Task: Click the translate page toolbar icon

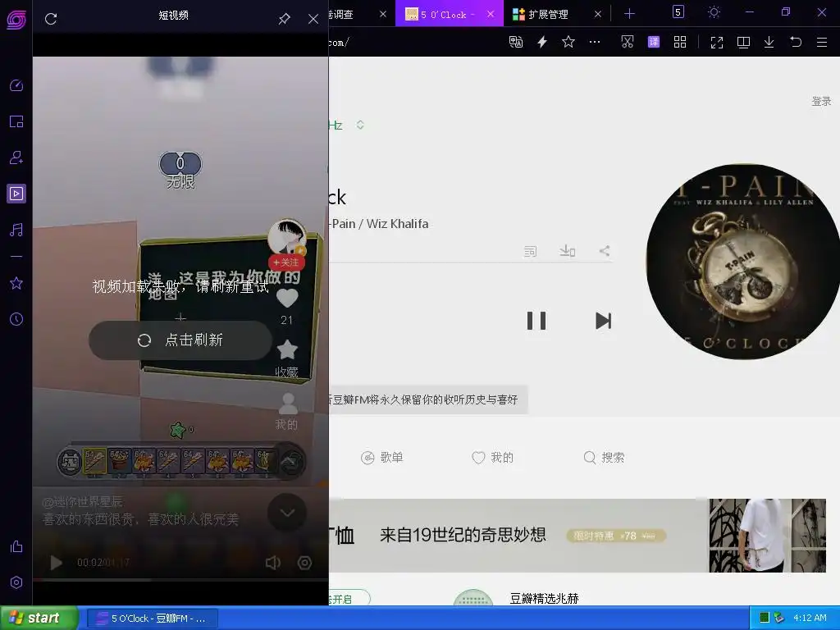Action: point(516,42)
